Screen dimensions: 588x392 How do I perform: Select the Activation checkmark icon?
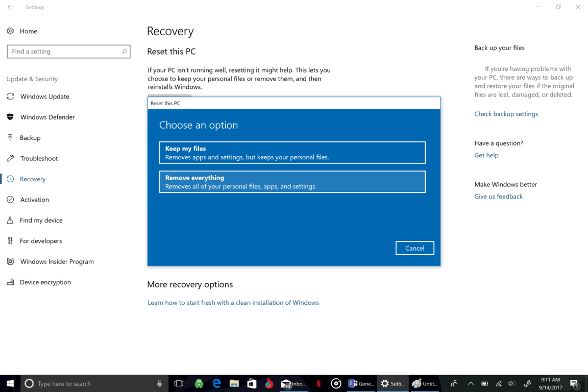point(10,200)
